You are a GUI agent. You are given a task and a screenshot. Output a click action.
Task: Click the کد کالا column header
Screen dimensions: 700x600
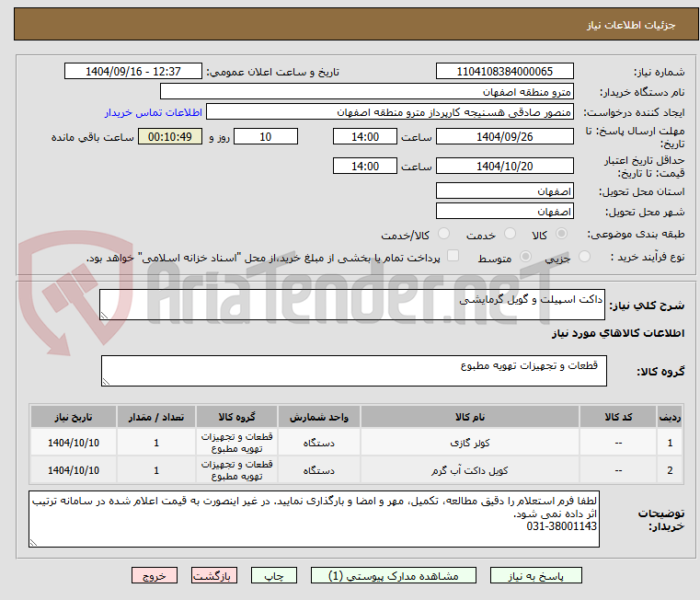pyautogui.click(x=618, y=417)
